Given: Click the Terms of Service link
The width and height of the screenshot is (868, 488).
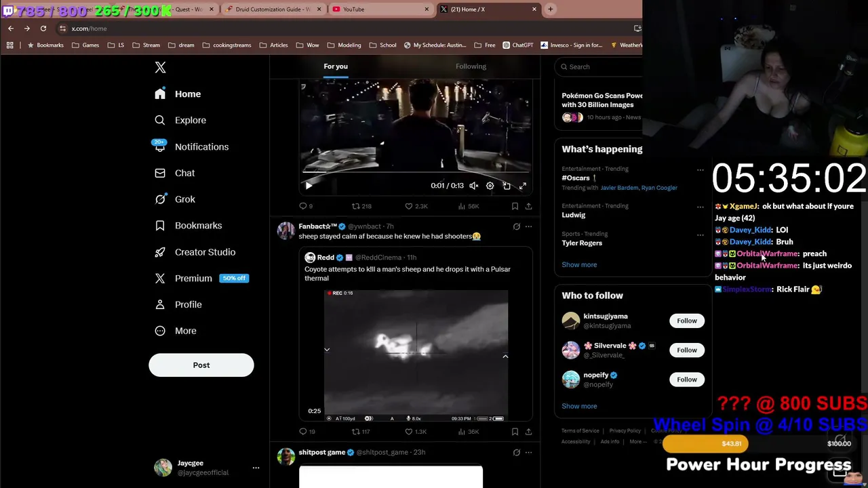Looking at the screenshot, I should pyautogui.click(x=580, y=431).
